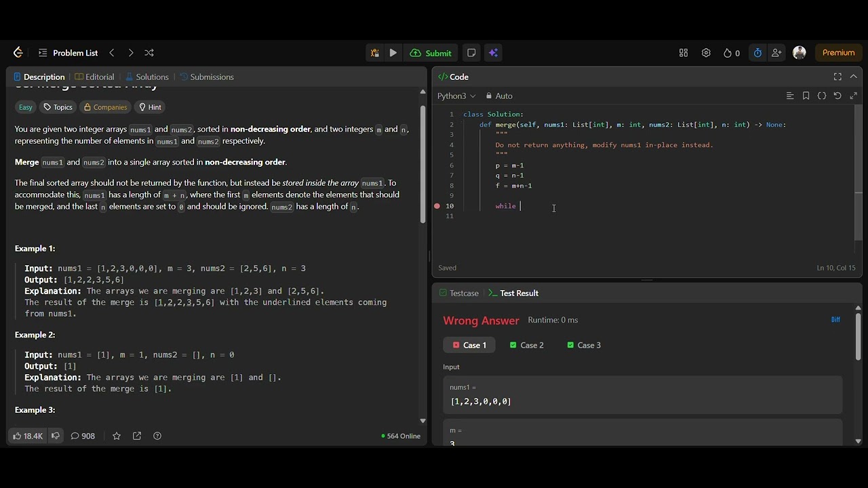Star the problem as favorite
This screenshot has height=488, width=868.
click(117, 436)
